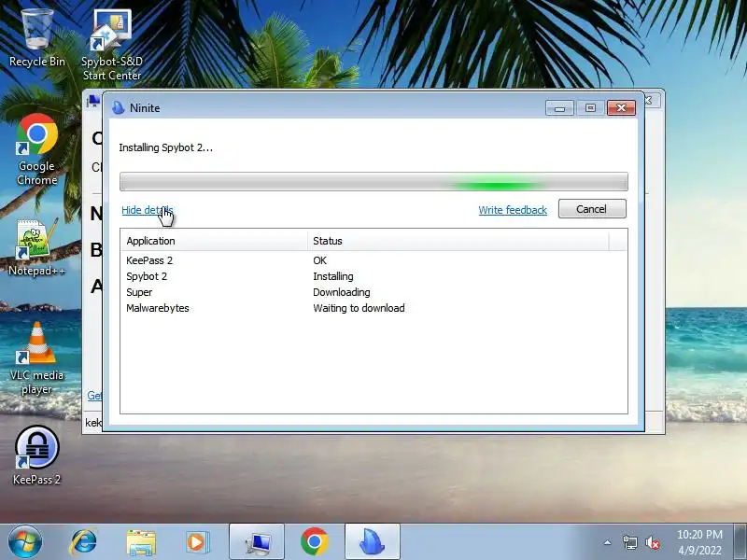The image size is (747, 560).
Task: Open the Notepad++ desktop shortcut
Action: tap(36, 247)
